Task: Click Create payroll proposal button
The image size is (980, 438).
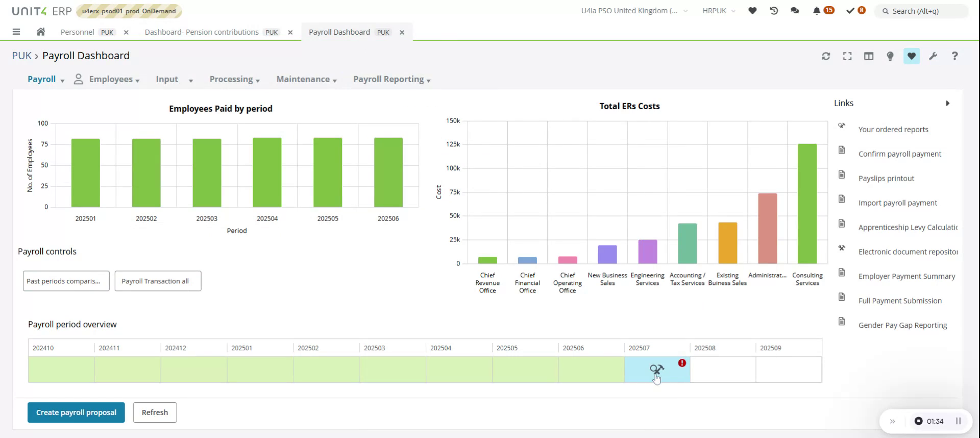Action: (76, 412)
